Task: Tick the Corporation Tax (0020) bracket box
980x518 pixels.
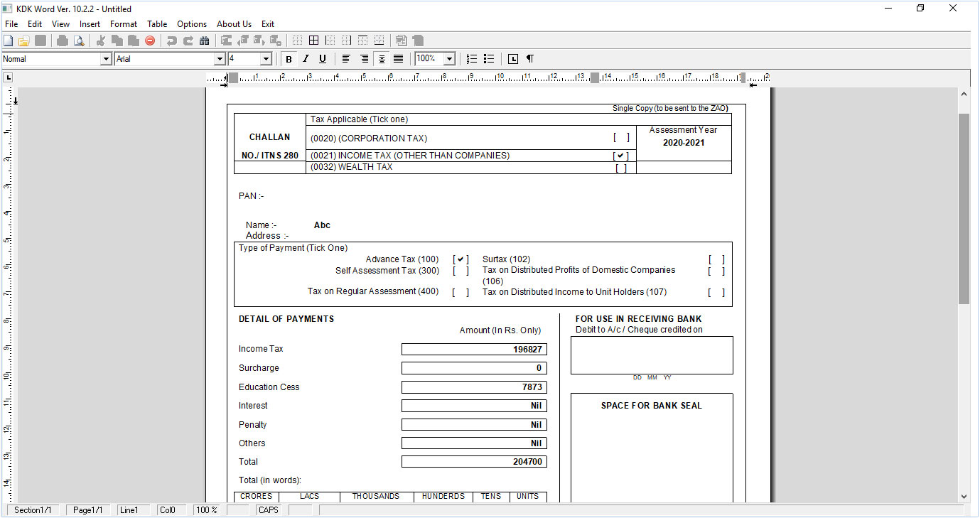Action: (x=621, y=138)
